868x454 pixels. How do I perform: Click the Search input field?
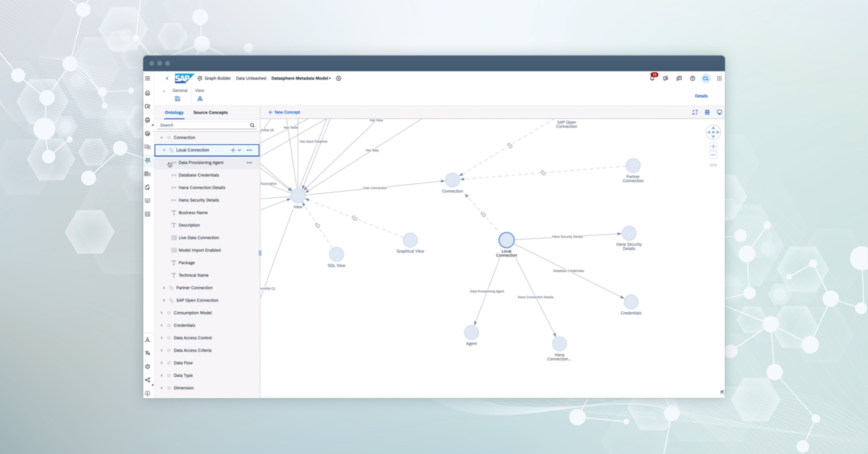click(x=207, y=125)
